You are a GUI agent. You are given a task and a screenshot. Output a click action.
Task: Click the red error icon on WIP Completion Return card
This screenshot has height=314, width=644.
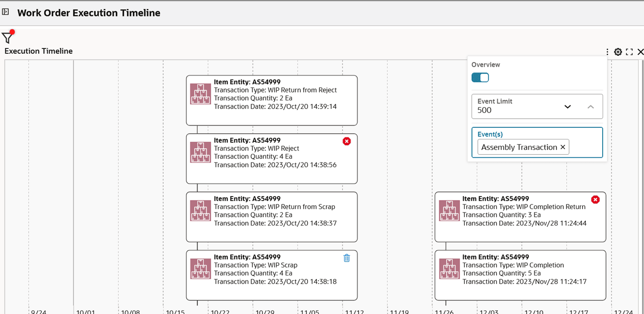coord(595,199)
